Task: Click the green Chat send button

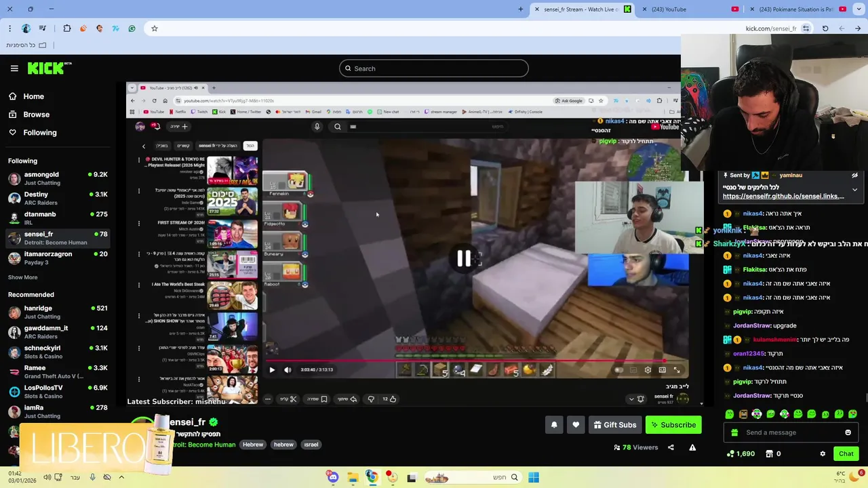Action: [x=846, y=453]
